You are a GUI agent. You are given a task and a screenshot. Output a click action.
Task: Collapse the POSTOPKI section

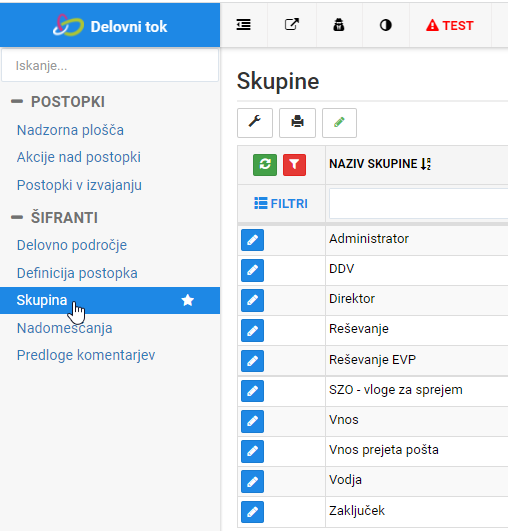click(17, 101)
